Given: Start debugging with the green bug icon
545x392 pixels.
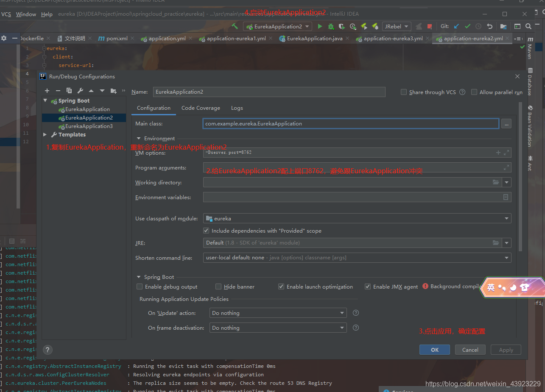Looking at the screenshot, I should [x=331, y=26].
